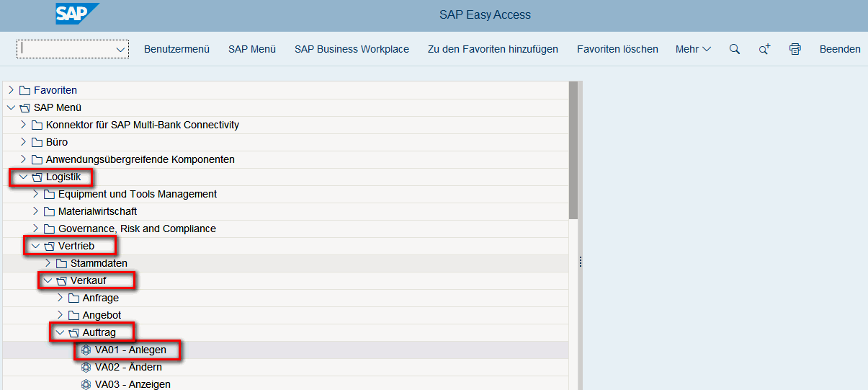Screen dimensions: 868x390
Task: Click Zu den Favoriten hinzufügen
Action: [493, 49]
